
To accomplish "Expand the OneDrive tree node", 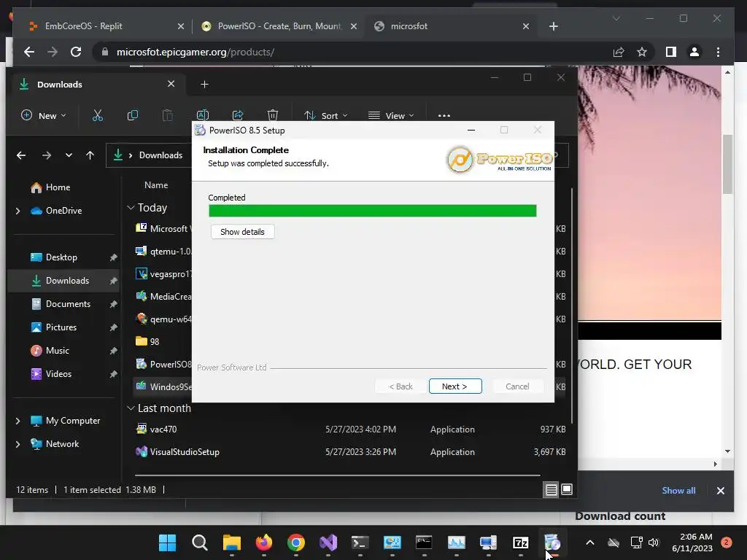I will tap(18, 211).
